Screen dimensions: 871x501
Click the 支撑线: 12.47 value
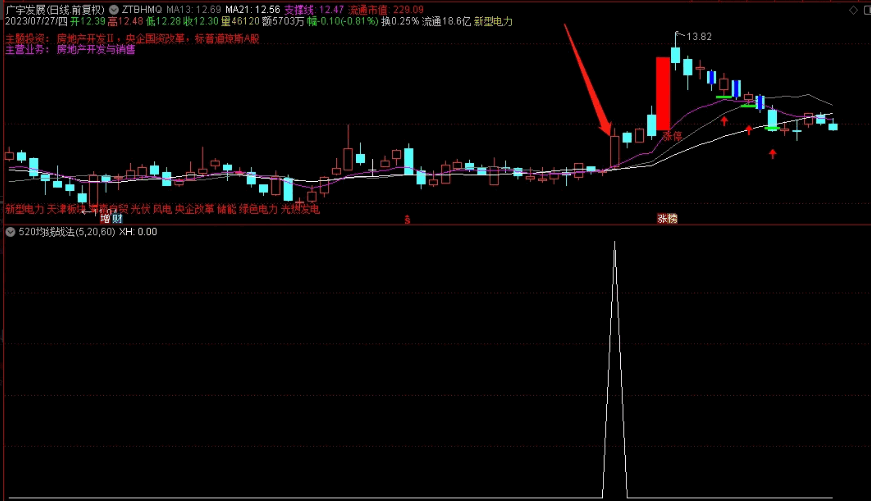point(314,9)
